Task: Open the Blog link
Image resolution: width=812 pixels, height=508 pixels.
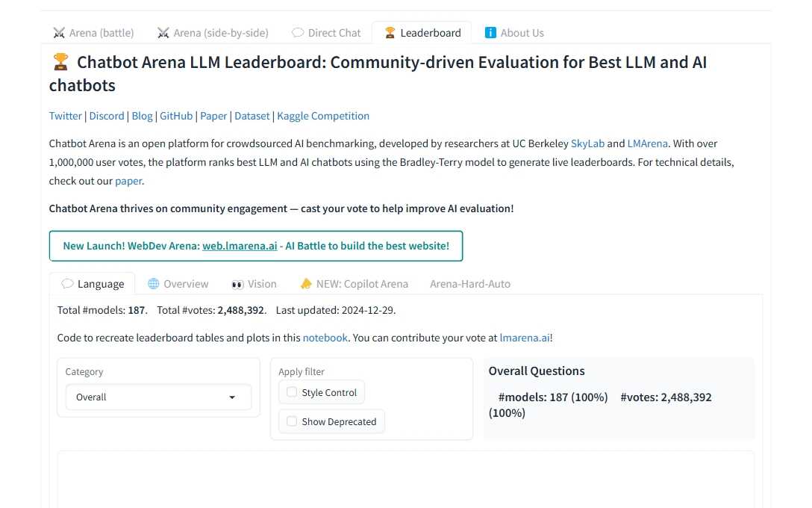Action: [x=142, y=116]
